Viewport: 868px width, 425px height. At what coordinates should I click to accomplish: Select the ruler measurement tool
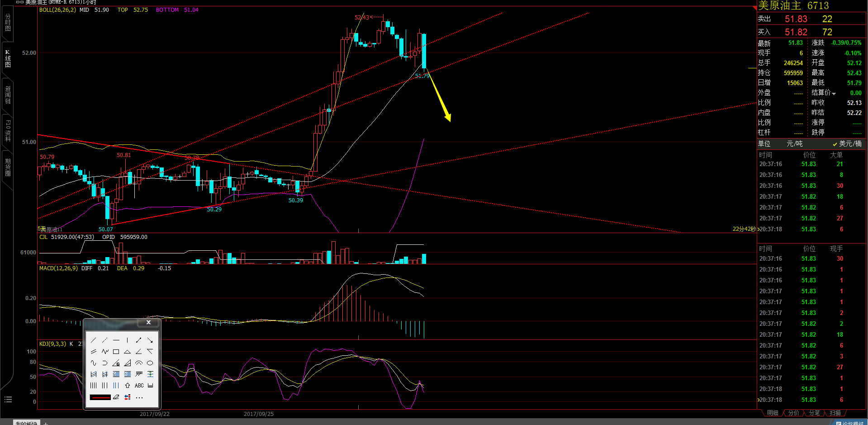pyautogui.click(x=151, y=385)
